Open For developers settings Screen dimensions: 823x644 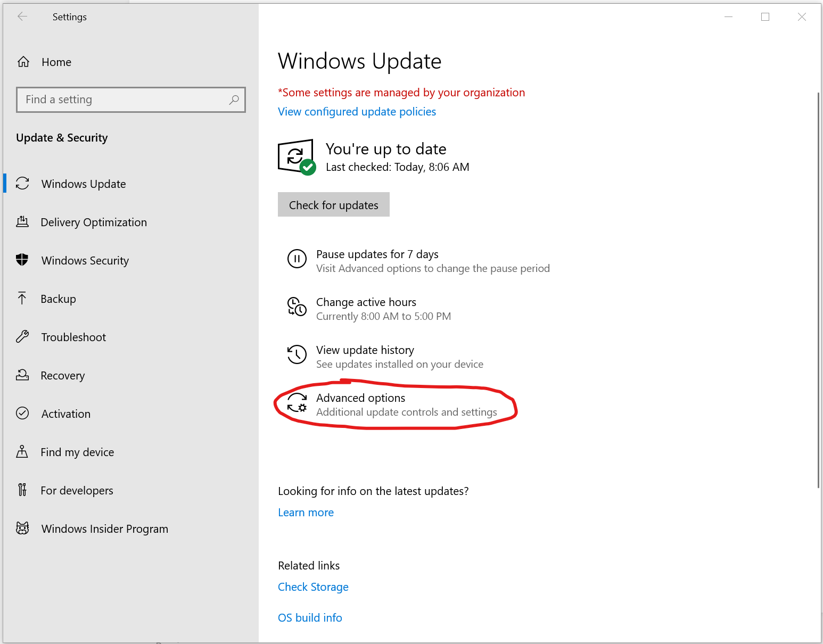click(x=131, y=490)
